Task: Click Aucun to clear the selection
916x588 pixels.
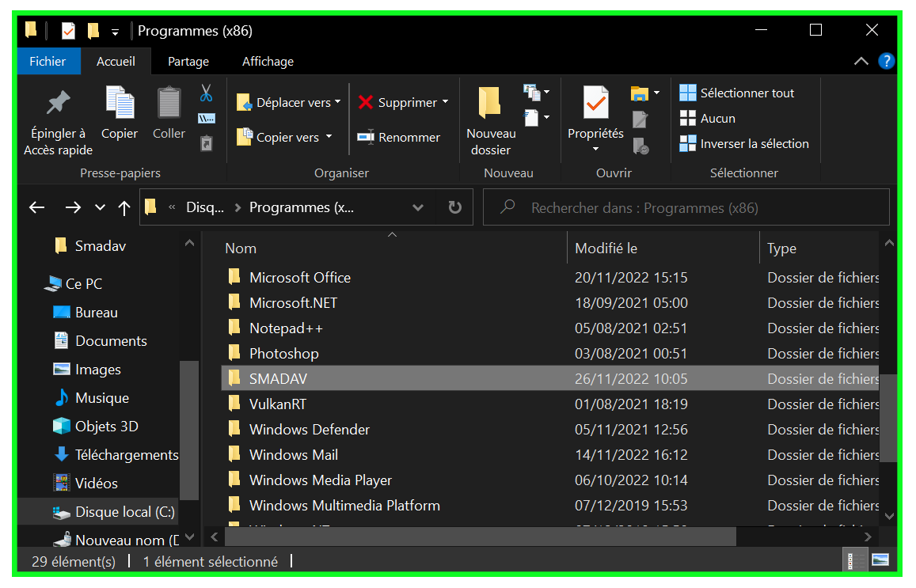Action: (708, 119)
